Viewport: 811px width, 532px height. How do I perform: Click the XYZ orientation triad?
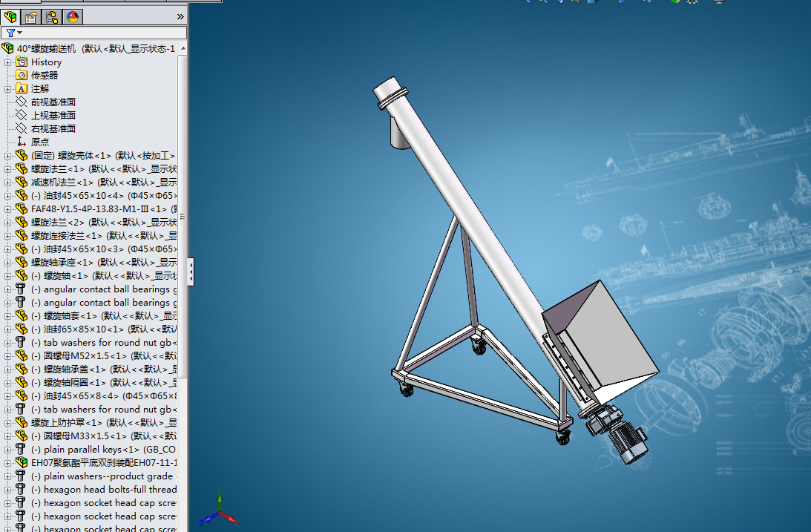[x=220, y=509]
